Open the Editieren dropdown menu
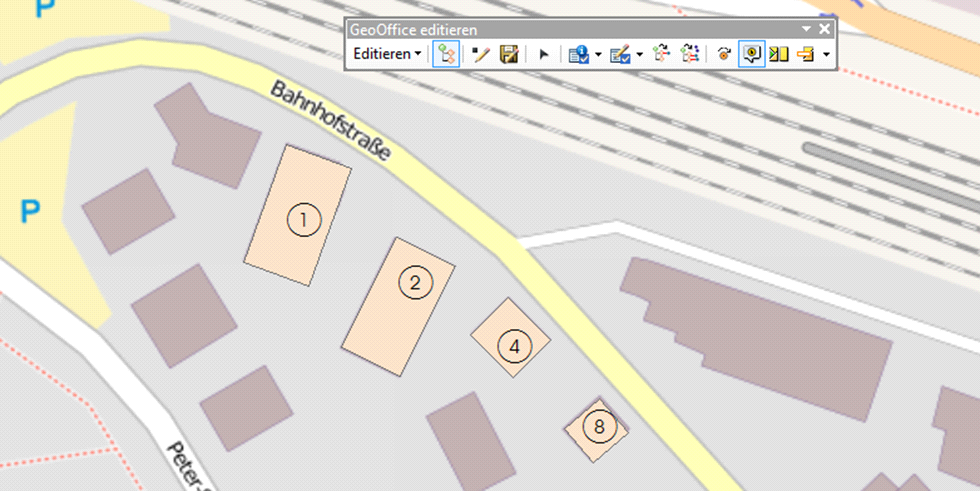 coord(388,54)
